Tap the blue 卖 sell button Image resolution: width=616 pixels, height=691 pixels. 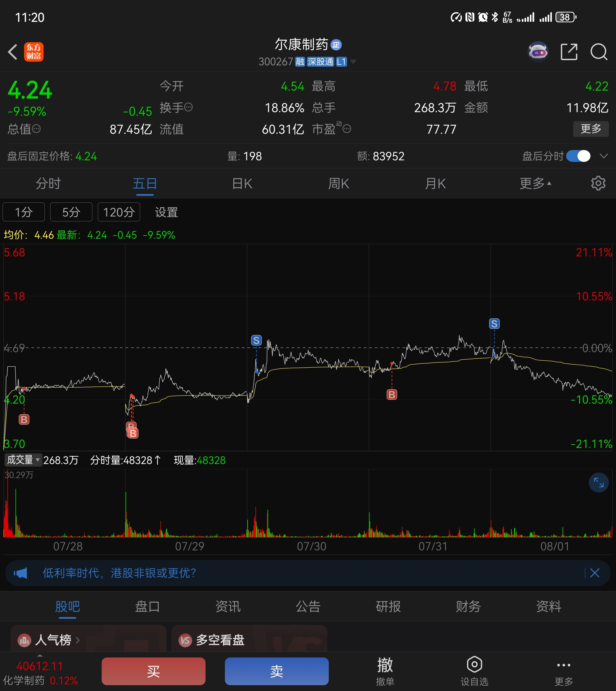tap(276, 671)
